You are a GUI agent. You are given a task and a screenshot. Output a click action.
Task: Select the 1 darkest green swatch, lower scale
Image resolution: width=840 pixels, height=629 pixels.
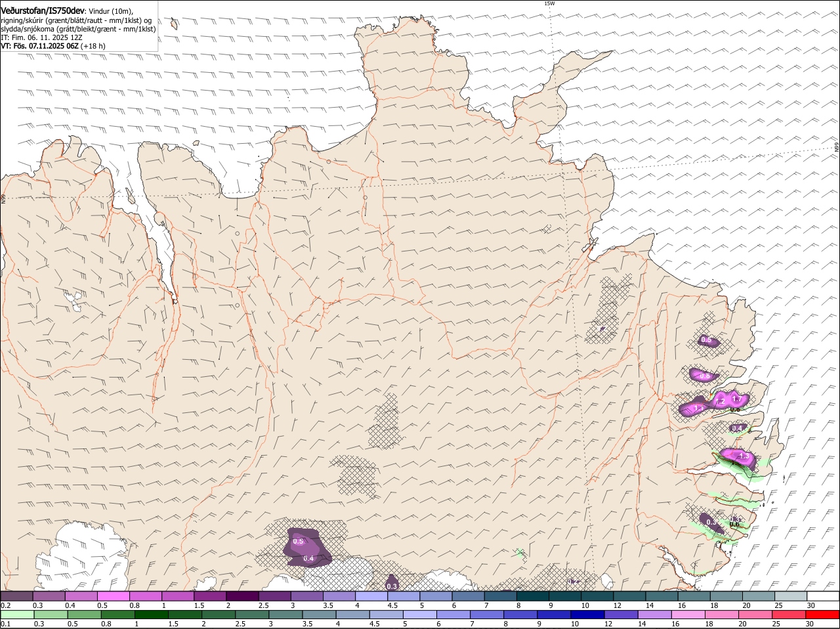click(152, 615)
